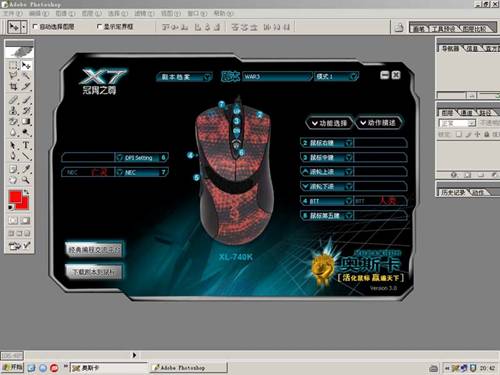500x375 pixels.
Task: Open the DPI Setting dropdown for button 6
Action: [120, 157]
